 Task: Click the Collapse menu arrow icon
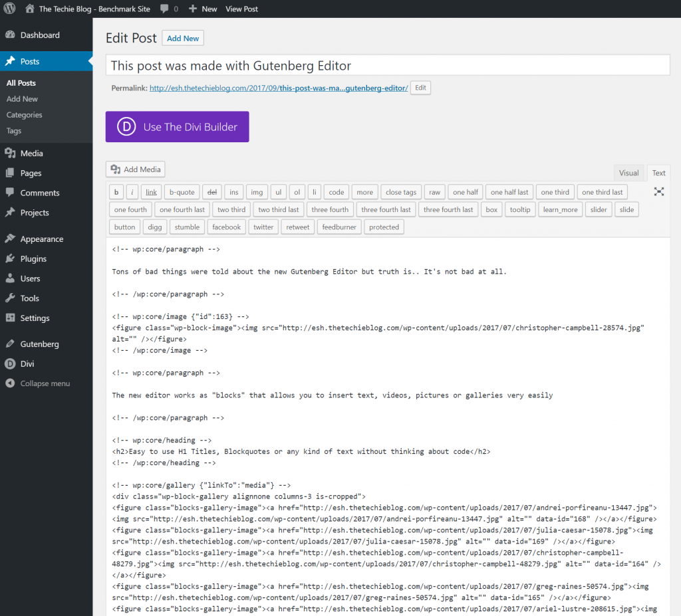click(10, 383)
